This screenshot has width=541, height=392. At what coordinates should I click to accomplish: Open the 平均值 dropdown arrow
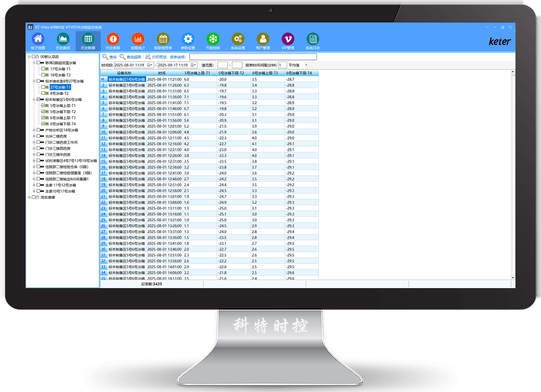tap(306, 65)
